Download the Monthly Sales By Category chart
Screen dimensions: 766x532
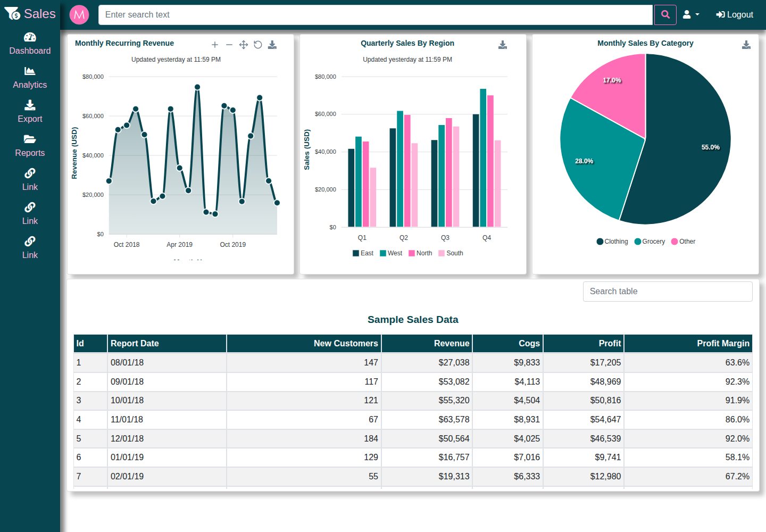[746, 45]
